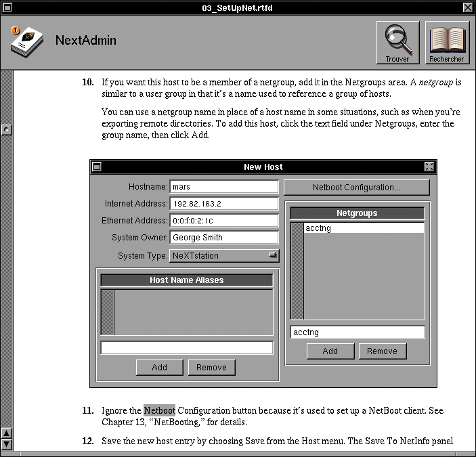Click the Ethernet Address field

pyautogui.click(x=224, y=221)
